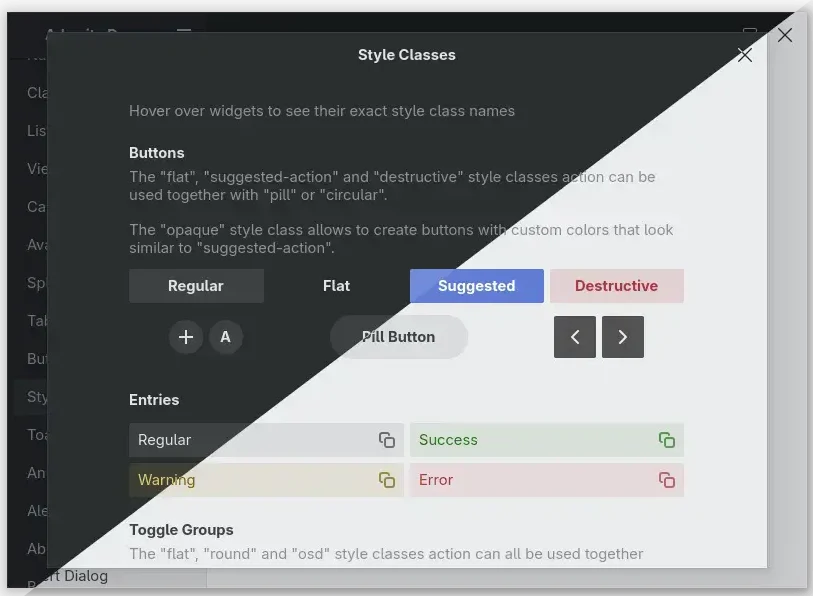Click the circular plus button
Image resolution: width=813 pixels, height=596 pixels.
186,337
